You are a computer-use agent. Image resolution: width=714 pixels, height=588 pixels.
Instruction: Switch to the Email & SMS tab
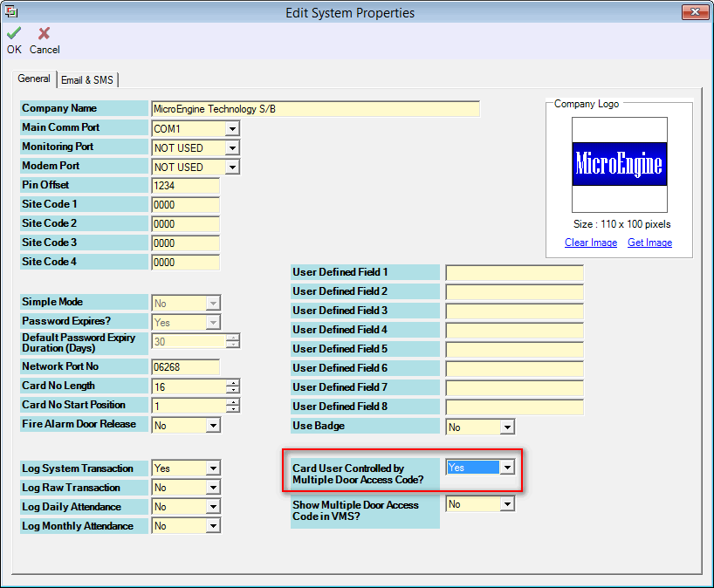pos(87,80)
